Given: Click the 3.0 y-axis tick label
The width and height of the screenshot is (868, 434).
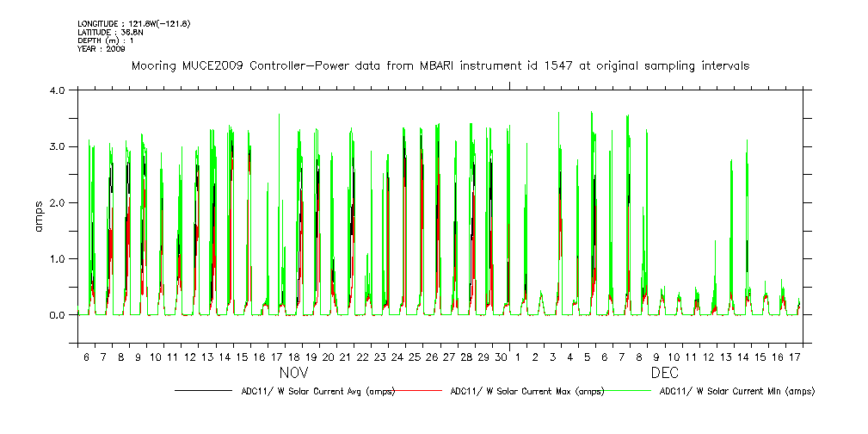Looking at the screenshot, I should (x=58, y=146).
